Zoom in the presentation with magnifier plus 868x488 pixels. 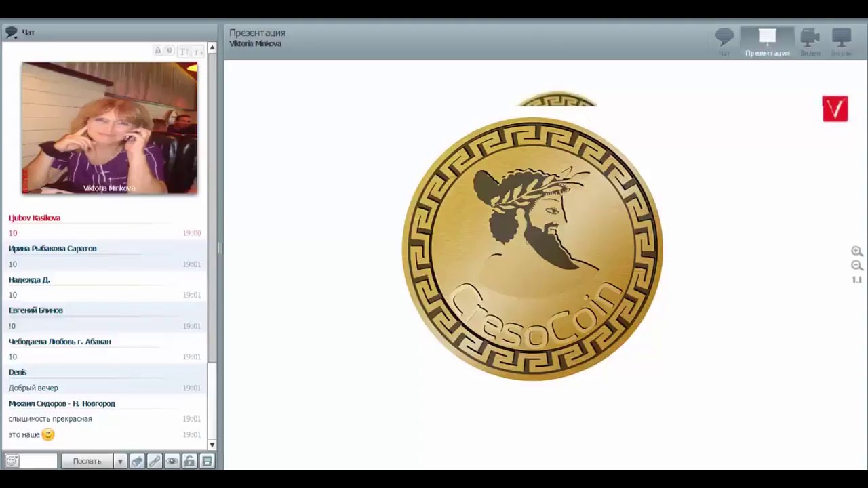coord(857,251)
